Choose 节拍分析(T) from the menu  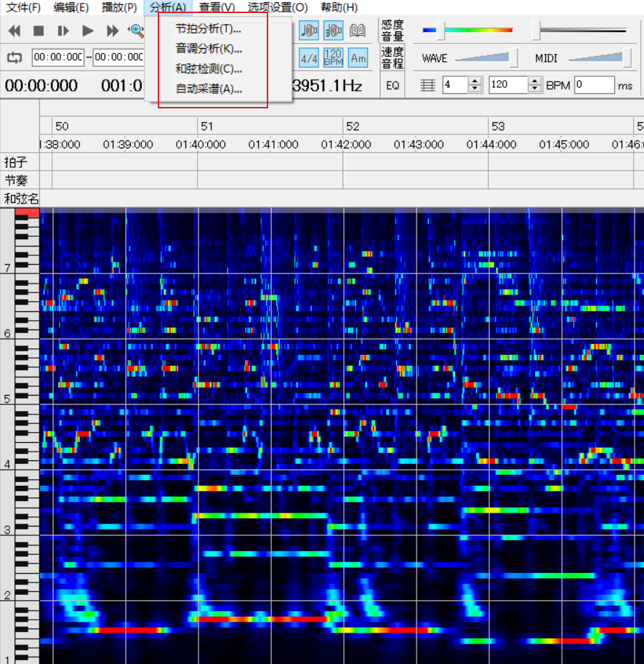point(209,29)
